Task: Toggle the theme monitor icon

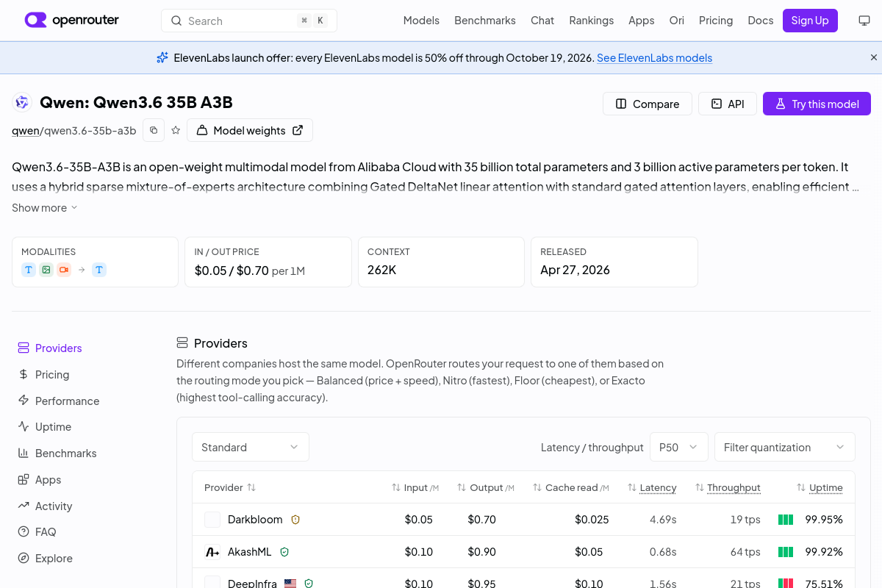Action: pyautogui.click(x=864, y=21)
